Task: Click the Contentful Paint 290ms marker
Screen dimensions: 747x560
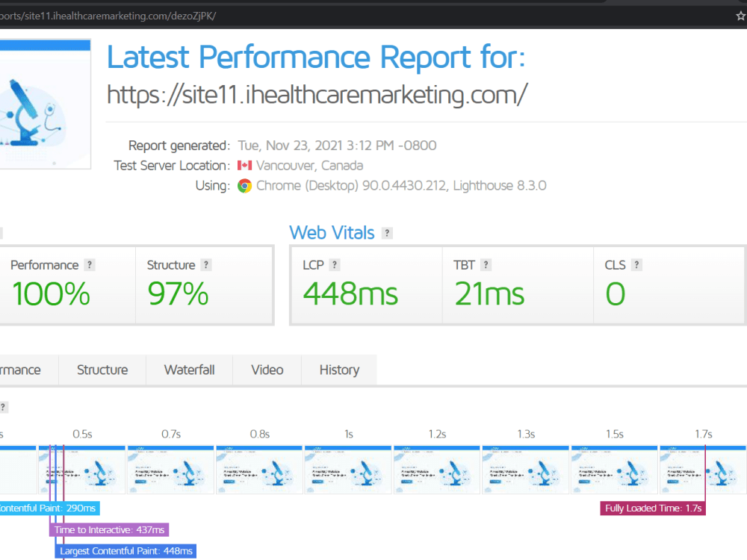Action: (49, 508)
